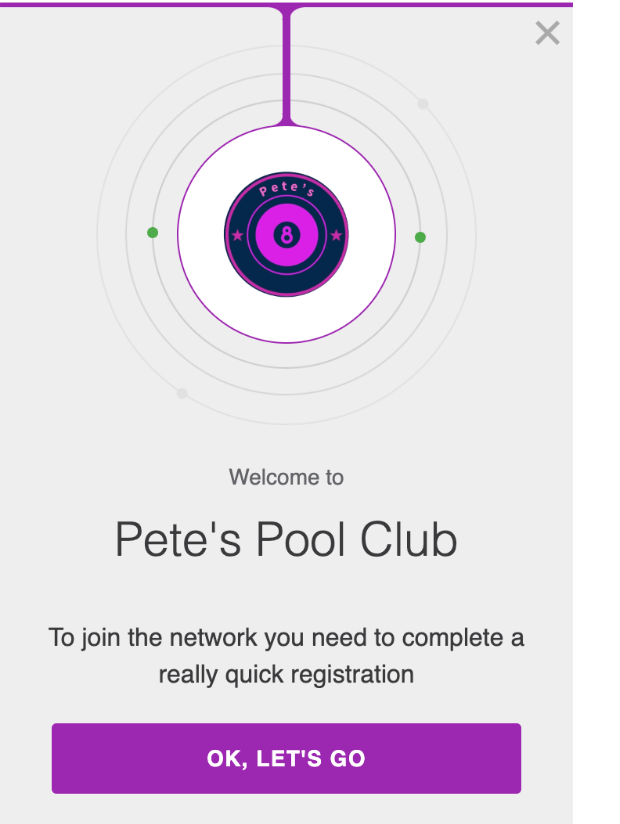Click the navy ring at the badge bottom
The width and height of the screenshot is (620, 824).
pos(287,284)
